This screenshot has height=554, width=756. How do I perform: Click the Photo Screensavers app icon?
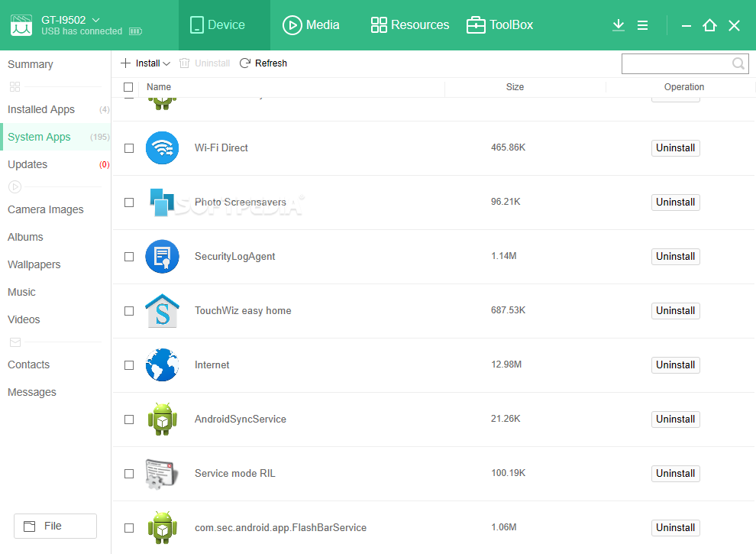(162, 202)
